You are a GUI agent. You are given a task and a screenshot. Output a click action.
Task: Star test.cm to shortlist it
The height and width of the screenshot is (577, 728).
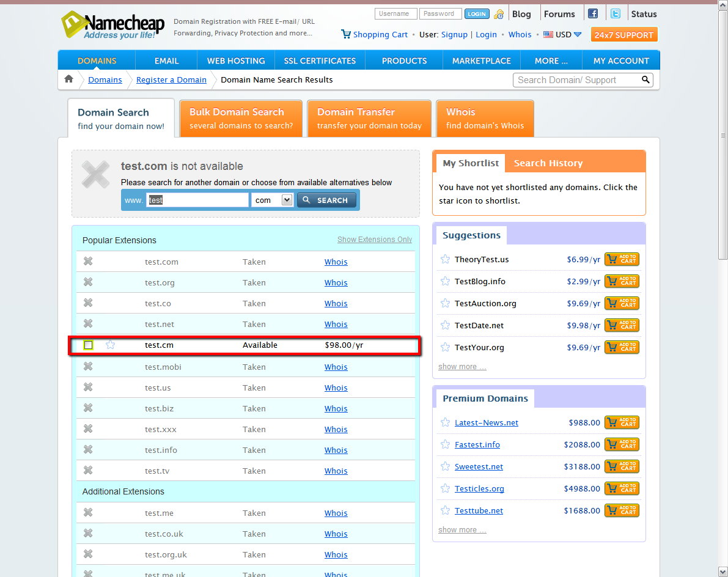tap(110, 345)
